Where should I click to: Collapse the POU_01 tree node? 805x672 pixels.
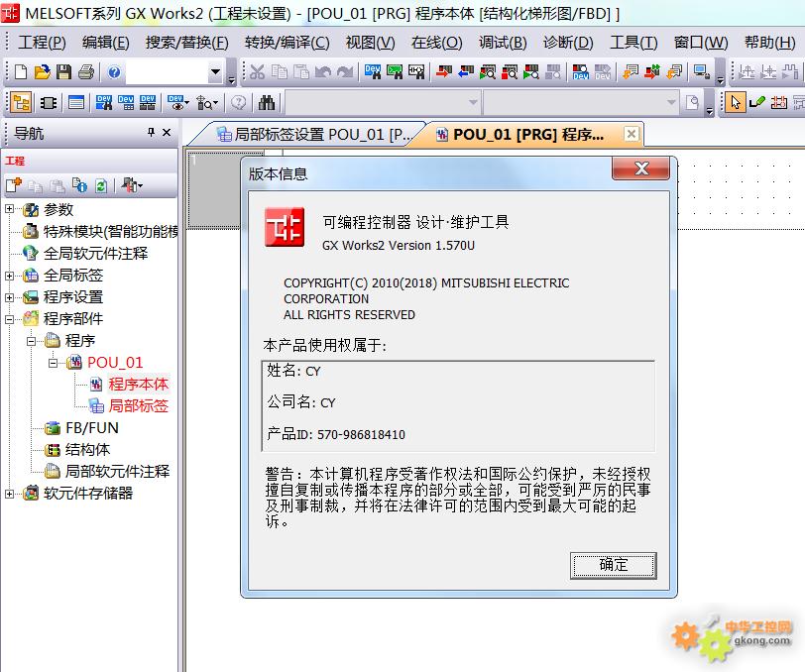(x=53, y=363)
